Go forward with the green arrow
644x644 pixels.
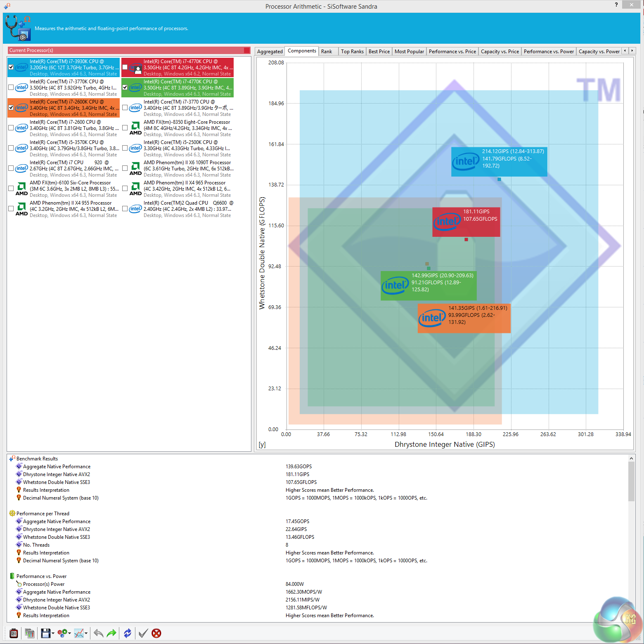click(x=111, y=633)
